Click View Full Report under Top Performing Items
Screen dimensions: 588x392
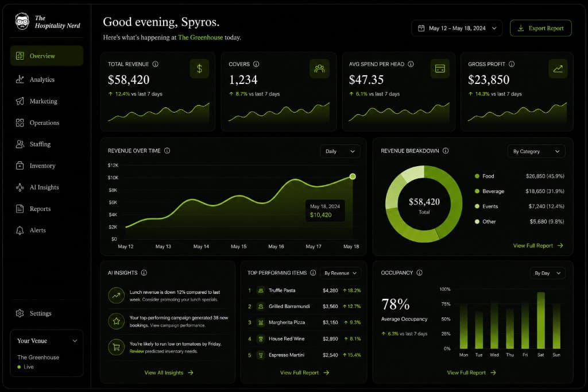(304, 373)
